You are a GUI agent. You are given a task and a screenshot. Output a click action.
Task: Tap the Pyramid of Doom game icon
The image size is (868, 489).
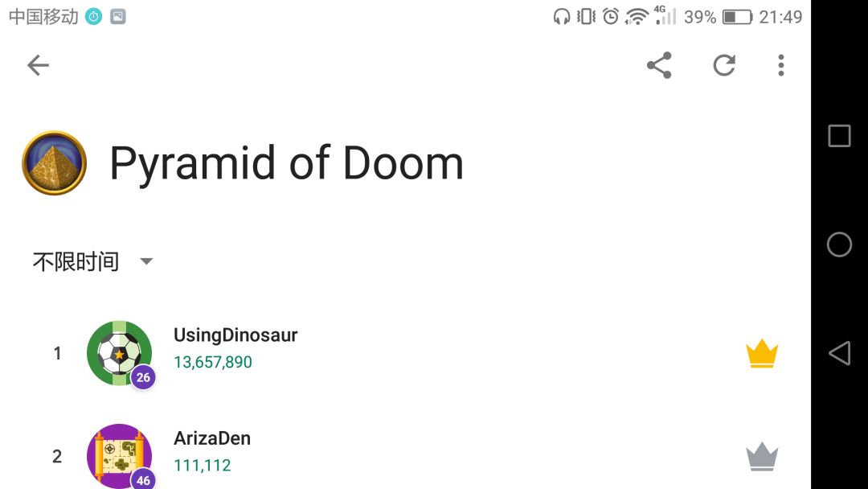[54, 163]
